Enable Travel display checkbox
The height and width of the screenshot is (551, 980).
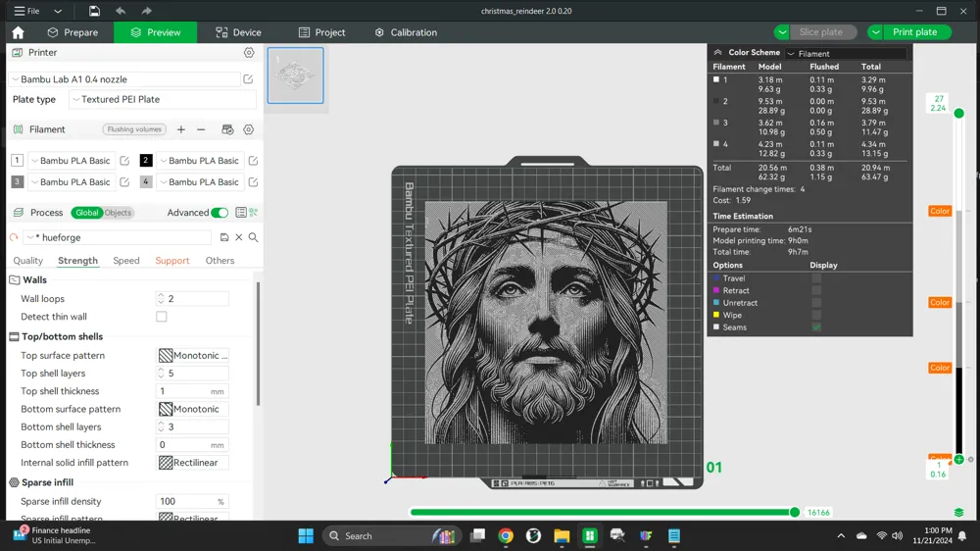click(816, 278)
